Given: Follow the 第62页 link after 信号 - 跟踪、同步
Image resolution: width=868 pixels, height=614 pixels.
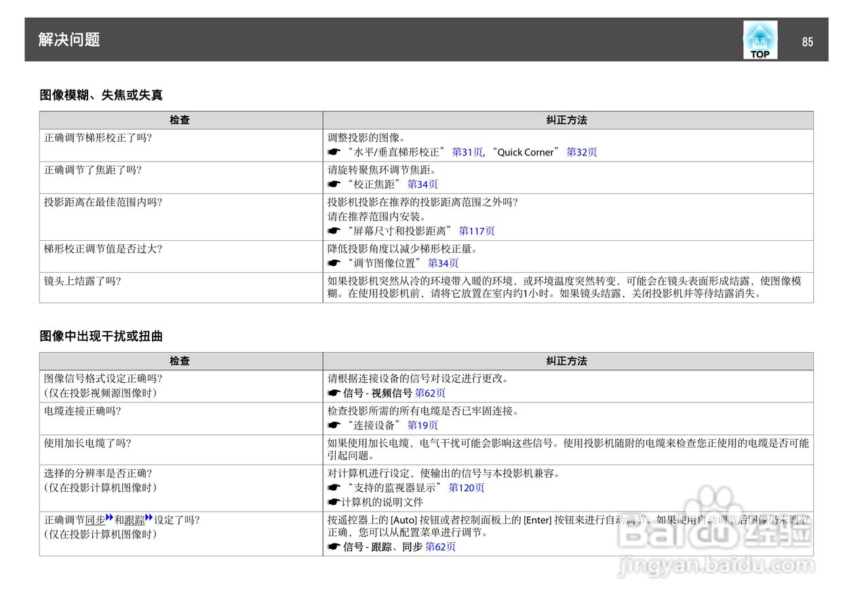Looking at the screenshot, I should pos(440,547).
